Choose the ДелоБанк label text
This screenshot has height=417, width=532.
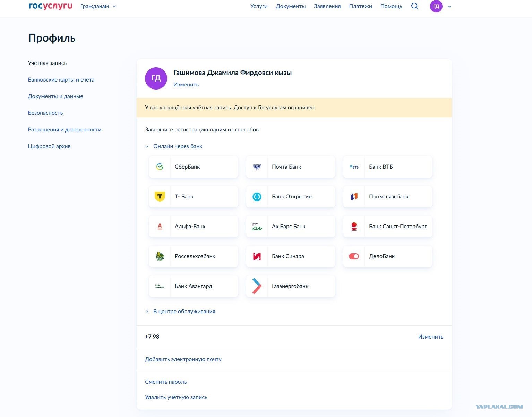pos(382,256)
